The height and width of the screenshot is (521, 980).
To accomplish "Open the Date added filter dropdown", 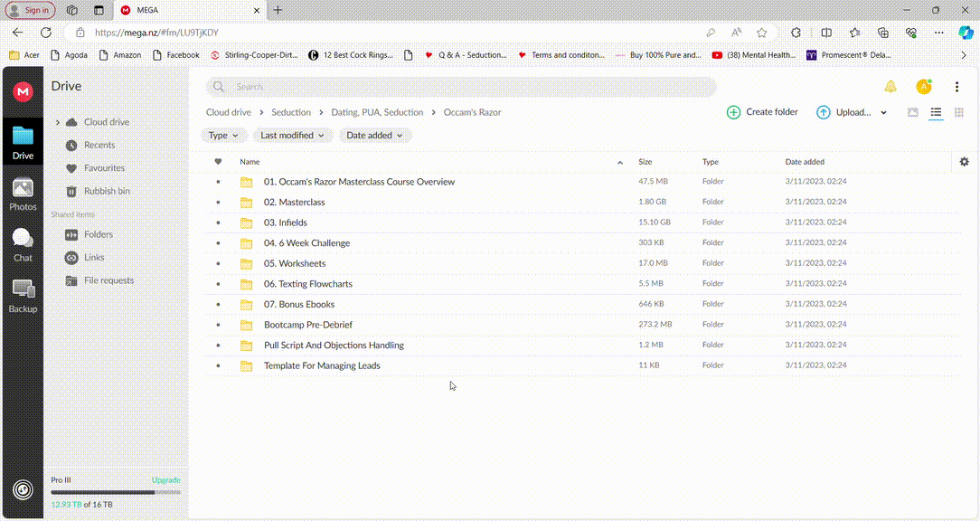I will [x=375, y=135].
